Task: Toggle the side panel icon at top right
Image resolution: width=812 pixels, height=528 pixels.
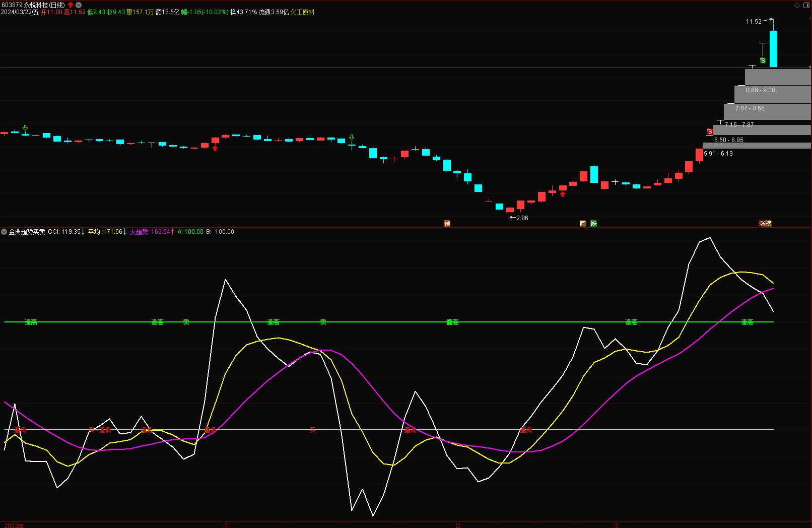Action: [x=806, y=5]
